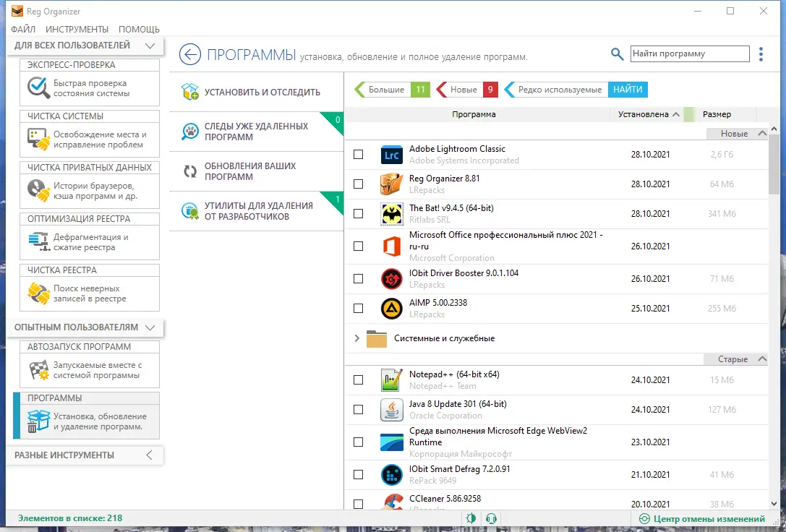Click the green column marker beside Размер header

(689, 114)
